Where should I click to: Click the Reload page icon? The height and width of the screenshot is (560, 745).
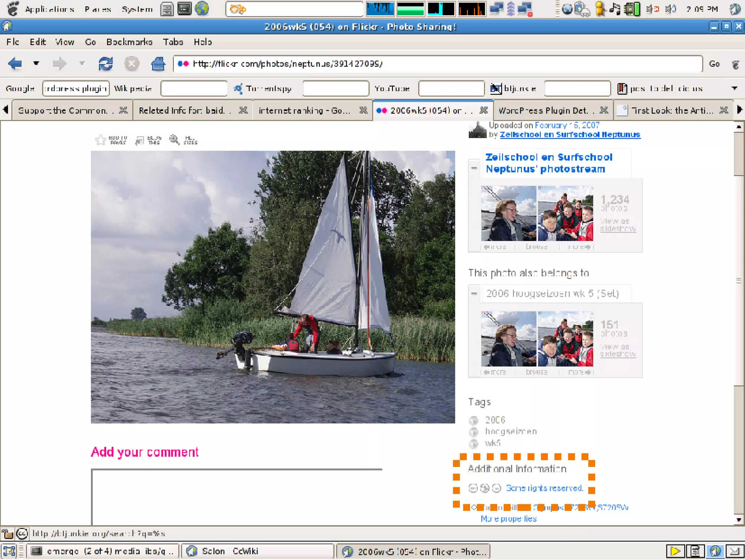[105, 64]
